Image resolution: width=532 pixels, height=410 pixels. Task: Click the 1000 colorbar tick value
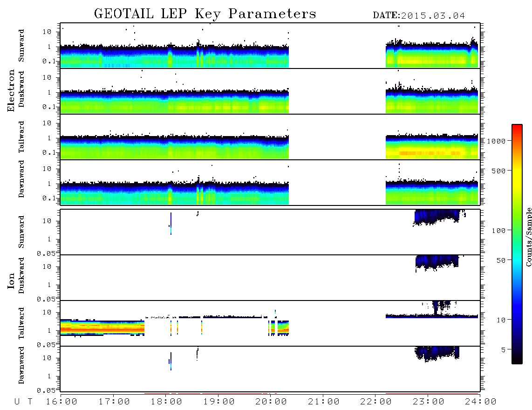pos(496,141)
